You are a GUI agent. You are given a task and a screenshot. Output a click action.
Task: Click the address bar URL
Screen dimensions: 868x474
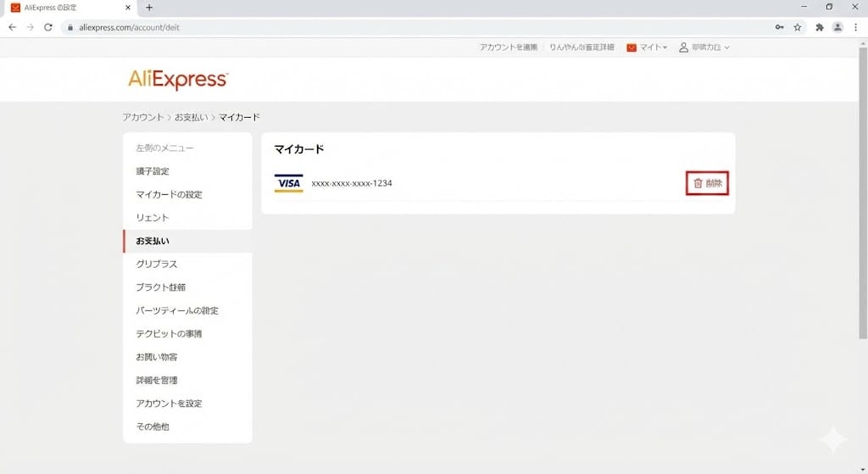pos(129,27)
